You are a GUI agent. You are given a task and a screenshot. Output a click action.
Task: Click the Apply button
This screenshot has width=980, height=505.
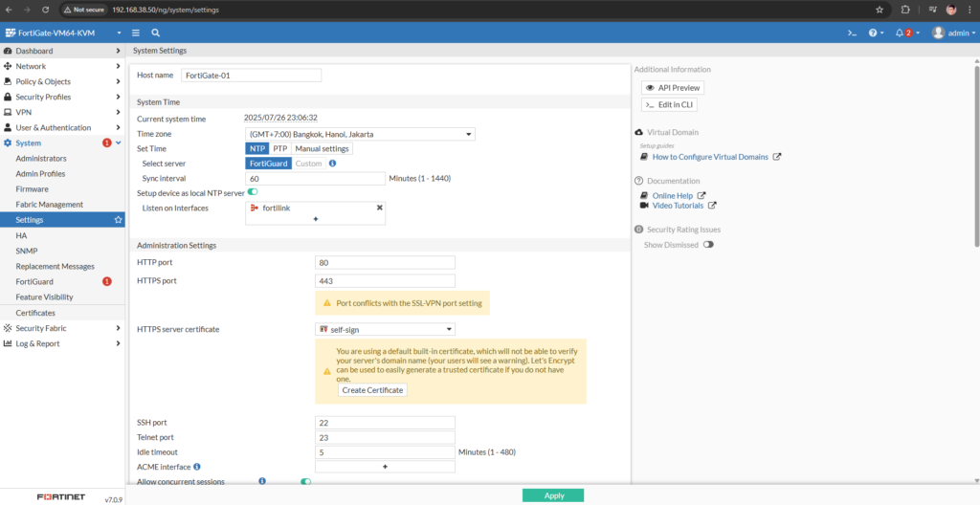tap(553, 495)
